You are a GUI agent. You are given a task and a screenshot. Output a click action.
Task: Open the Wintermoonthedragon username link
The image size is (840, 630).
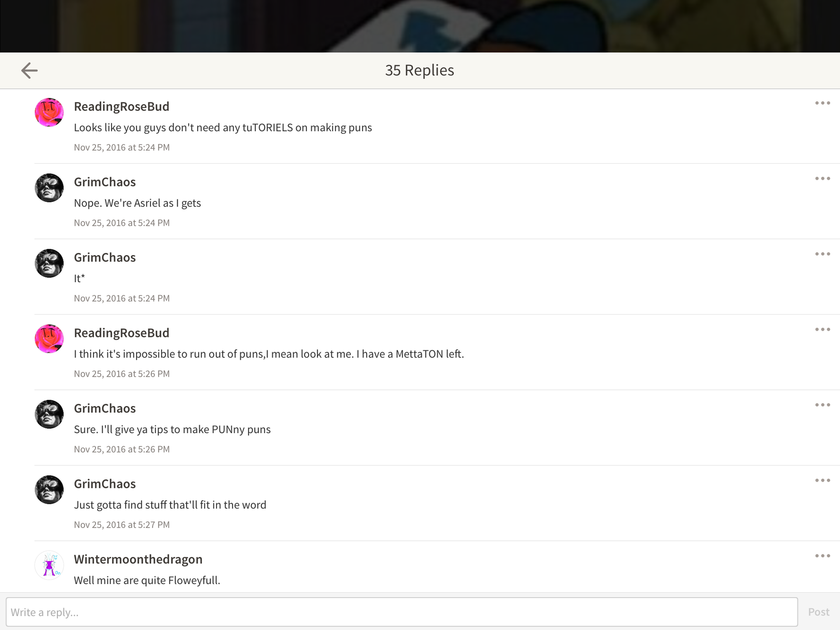click(x=138, y=559)
